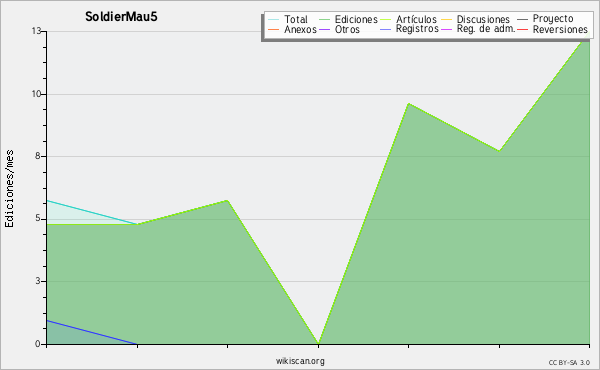Click the Total legend entry

click(288, 19)
